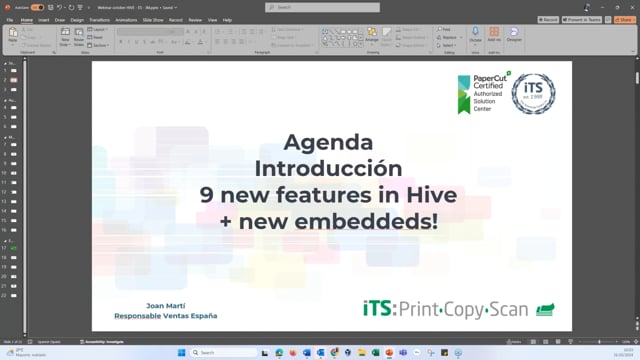Click the Notes button in status bar
640x360 pixels.
[514, 342]
